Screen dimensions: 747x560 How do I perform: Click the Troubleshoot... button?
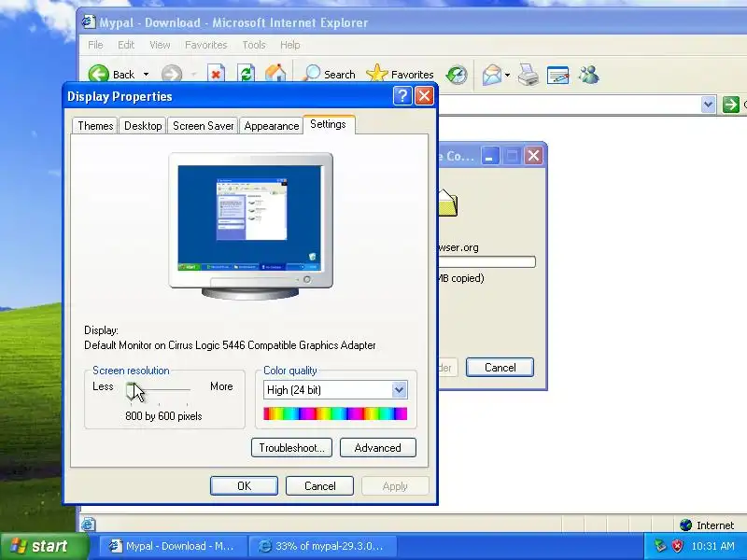point(291,448)
